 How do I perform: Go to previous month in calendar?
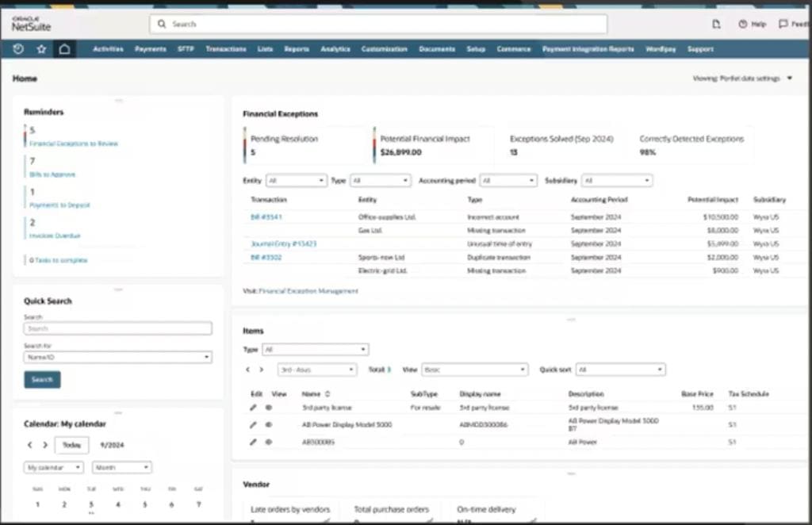[x=30, y=445]
